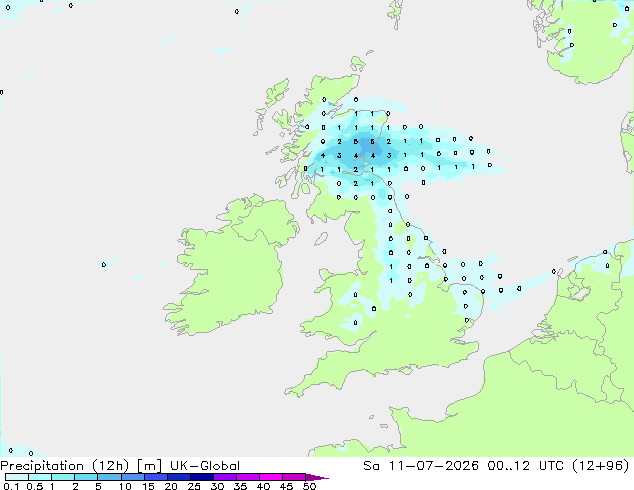Click the 'Sa 11-07-2026' date text

coord(421,466)
